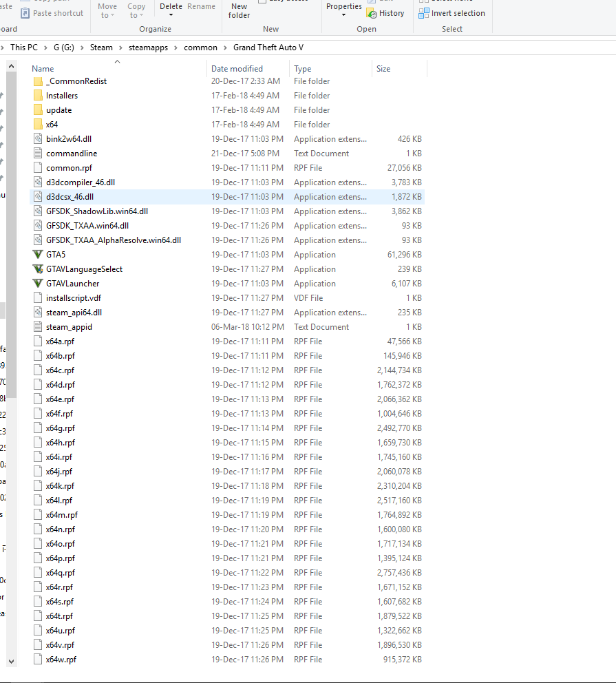Navigate to This PC in the address bar
This screenshot has height=683, width=616.
pyautogui.click(x=24, y=48)
